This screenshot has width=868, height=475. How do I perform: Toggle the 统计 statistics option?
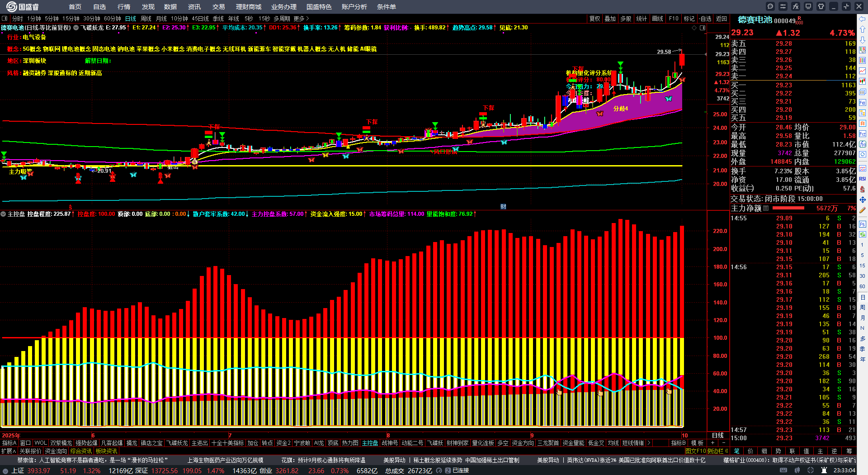[642, 19]
